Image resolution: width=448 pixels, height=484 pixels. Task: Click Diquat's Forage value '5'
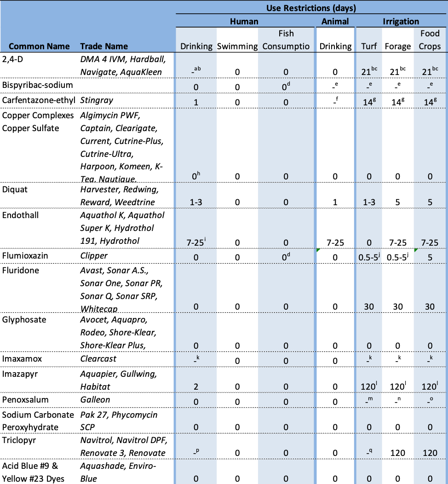398,202
